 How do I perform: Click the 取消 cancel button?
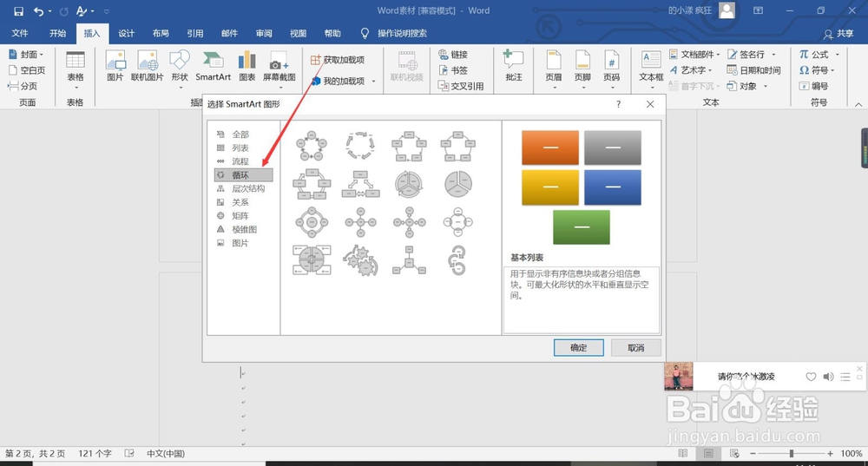636,348
